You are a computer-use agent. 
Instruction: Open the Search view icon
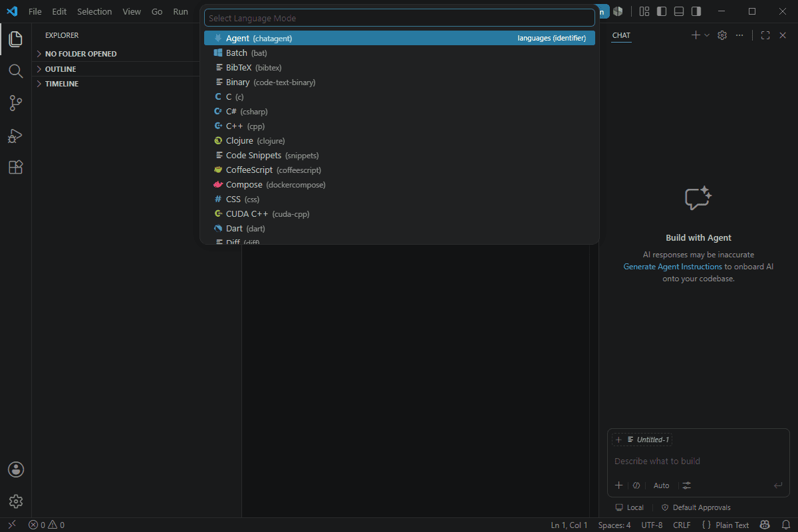16,71
